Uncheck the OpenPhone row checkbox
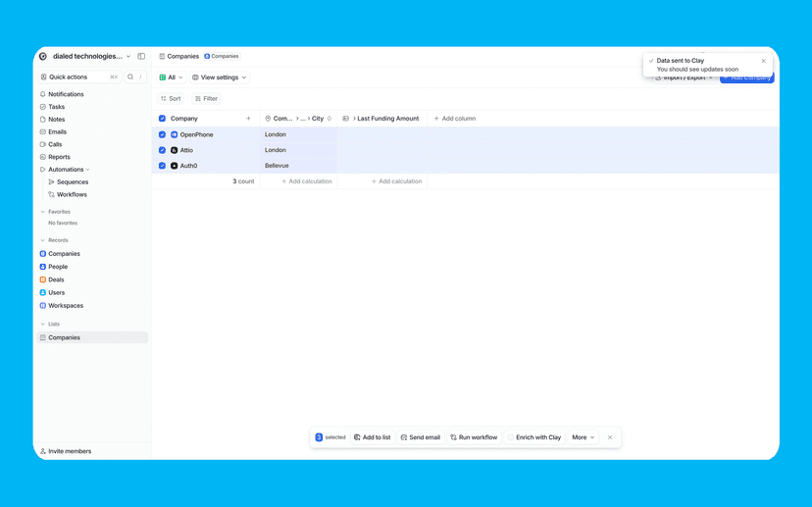 [163, 134]
